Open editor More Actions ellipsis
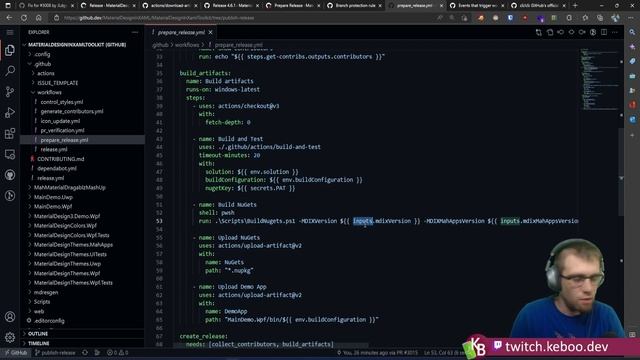Image resolution: width=640 pixels, height=360 pixels. point(615,32)
